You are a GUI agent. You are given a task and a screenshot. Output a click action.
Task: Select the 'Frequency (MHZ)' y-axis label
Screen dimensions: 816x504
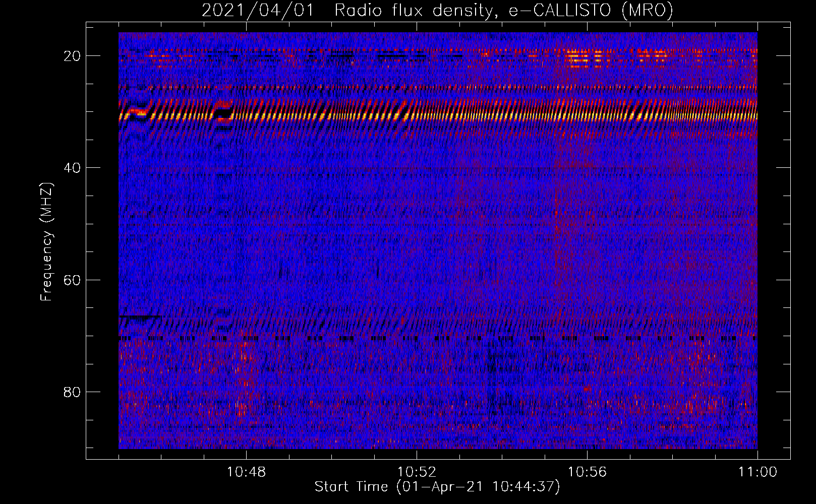click(x=46, y=242)
